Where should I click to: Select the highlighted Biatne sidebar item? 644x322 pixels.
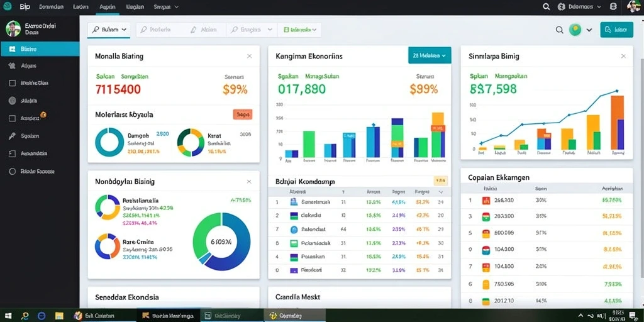pyautogui.click(x=40, y=49)
